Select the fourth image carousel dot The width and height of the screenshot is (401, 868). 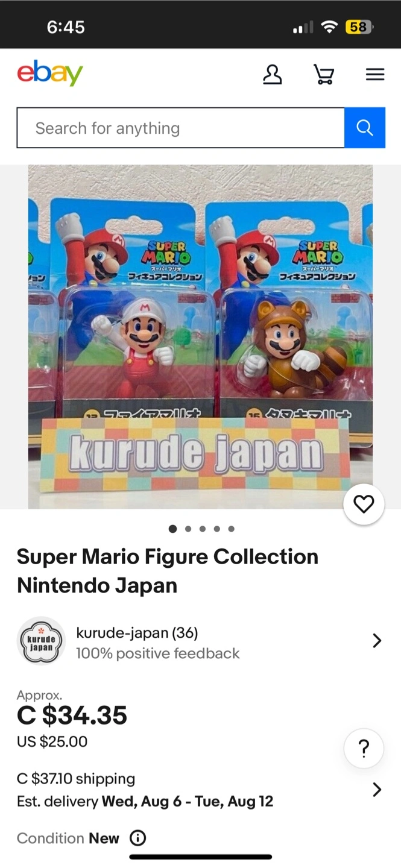pos(216,529)
